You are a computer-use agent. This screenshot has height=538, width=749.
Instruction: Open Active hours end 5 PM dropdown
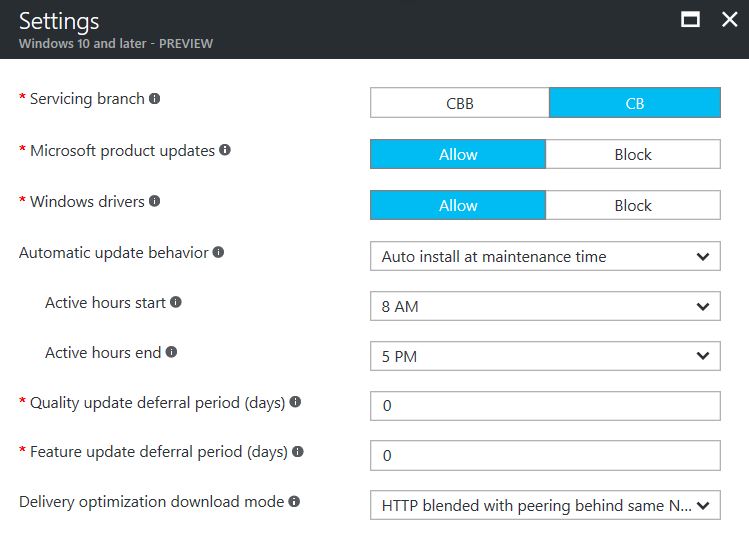[x=545, y=356]
